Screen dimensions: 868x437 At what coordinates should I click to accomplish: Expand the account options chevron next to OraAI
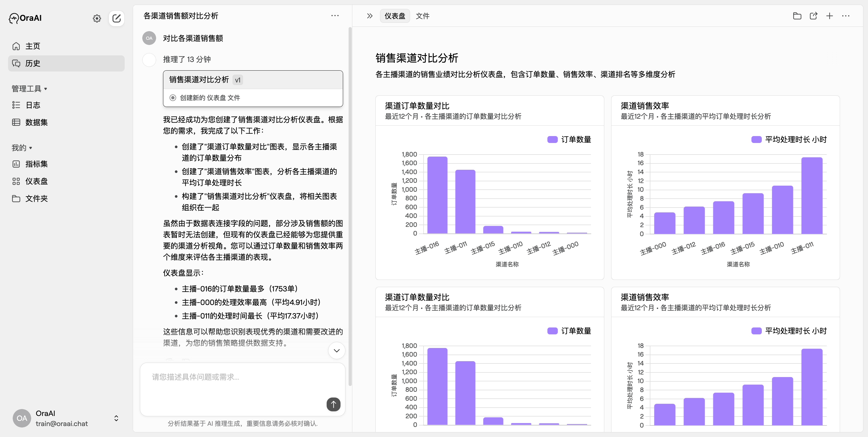[116, 418]
